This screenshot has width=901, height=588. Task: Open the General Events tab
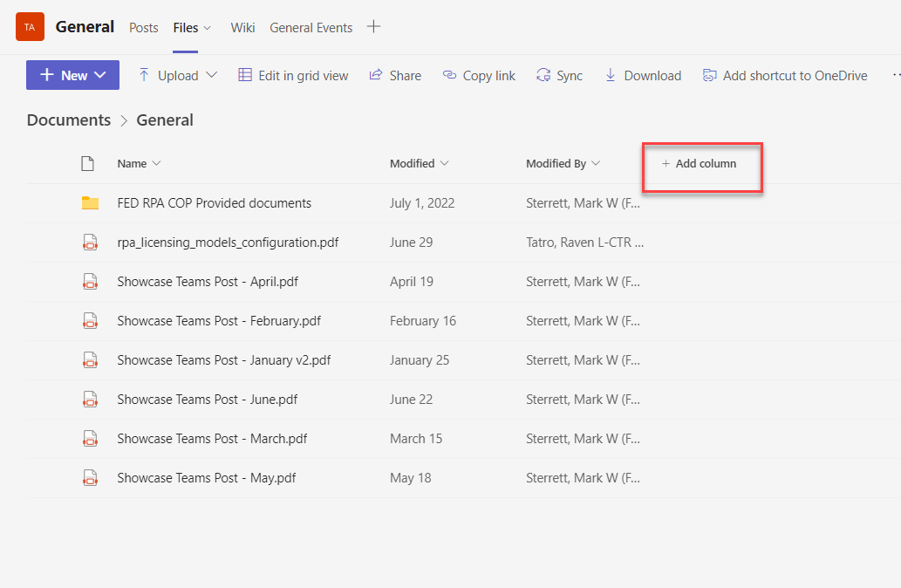click(311, 28)
